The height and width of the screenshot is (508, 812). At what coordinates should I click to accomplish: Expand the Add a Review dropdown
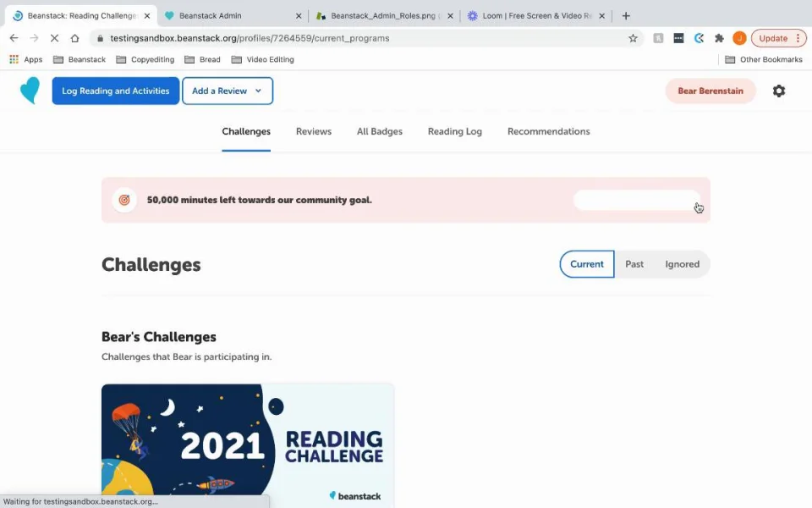tap(228, 91)
